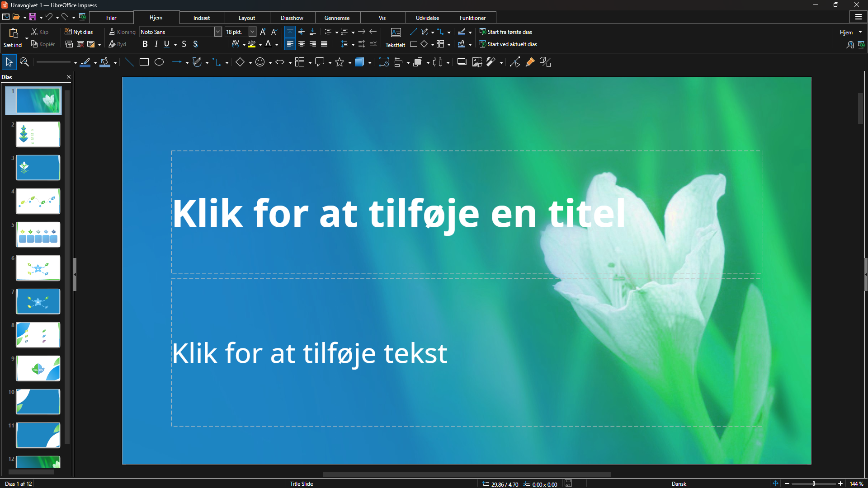868x488 pixels.
Task: Click the Shadow icon in the drawing toolbar
Action: [x=462, y=62]
